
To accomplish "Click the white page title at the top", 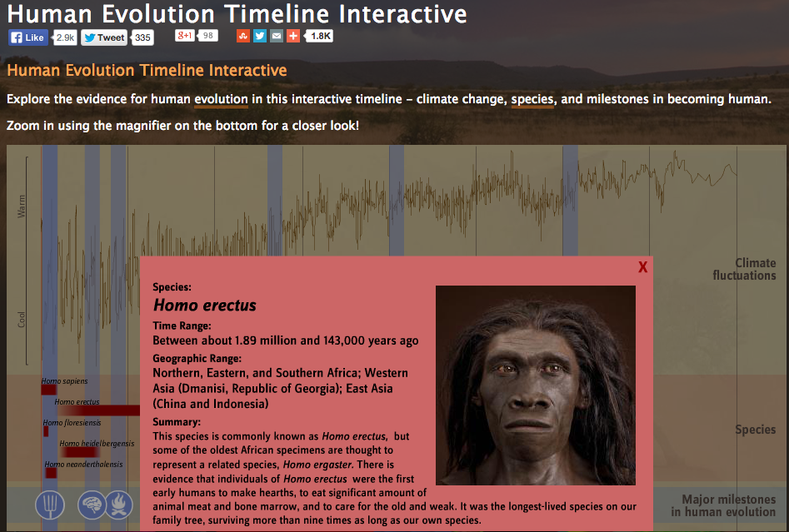I will click(x=237, y=13).
